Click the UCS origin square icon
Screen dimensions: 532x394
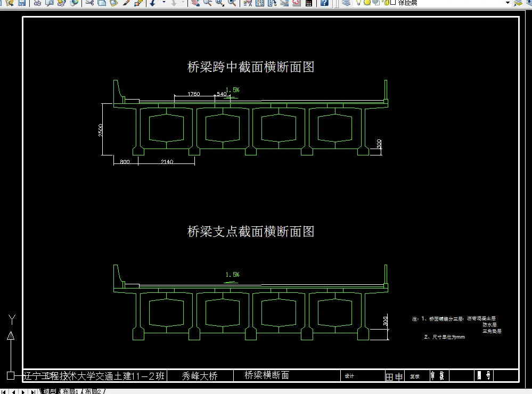click(x=11, y=376)
